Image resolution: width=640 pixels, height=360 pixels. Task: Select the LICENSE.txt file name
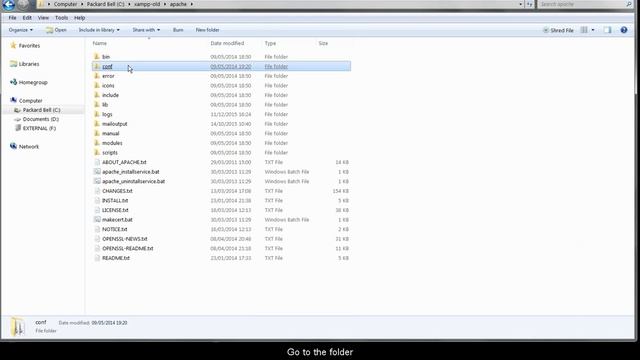coord(115,210)
